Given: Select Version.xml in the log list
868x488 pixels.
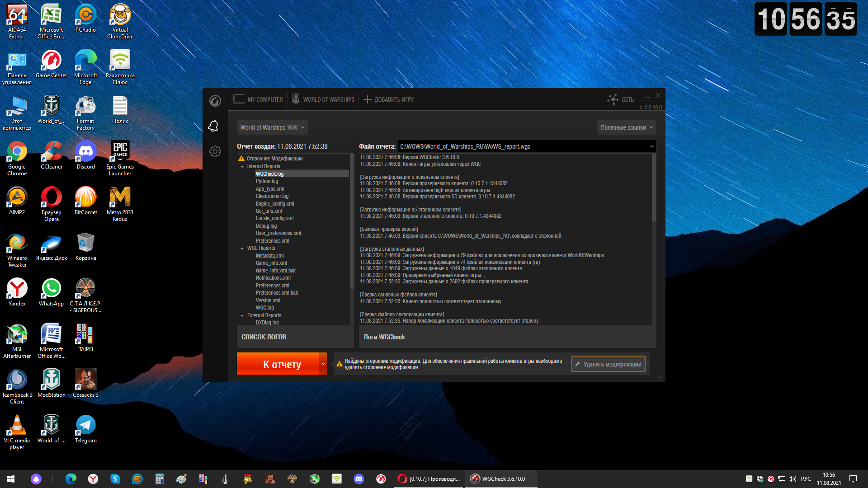Looking at the screenshot, I should pyautogui.click(x=268, y=300).
